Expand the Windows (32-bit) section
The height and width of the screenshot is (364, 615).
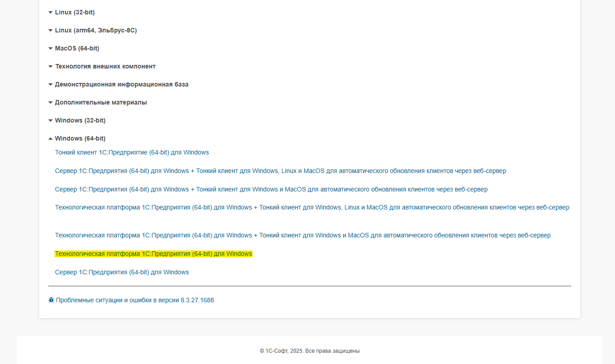pos(80,120)
